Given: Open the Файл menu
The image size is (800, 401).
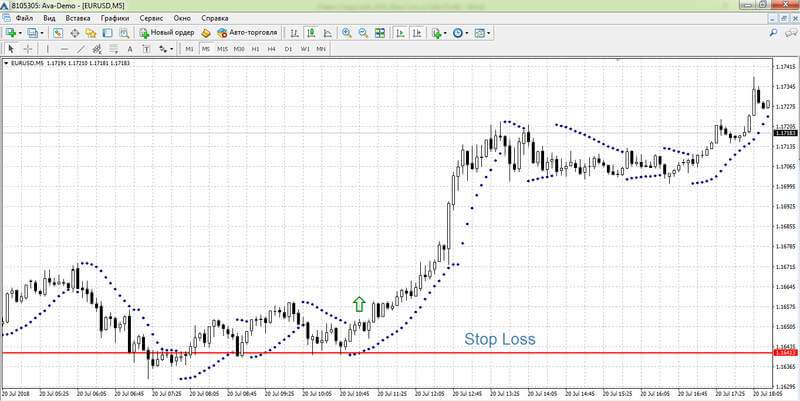Looking at the screenshot, I should click(24, 18).
